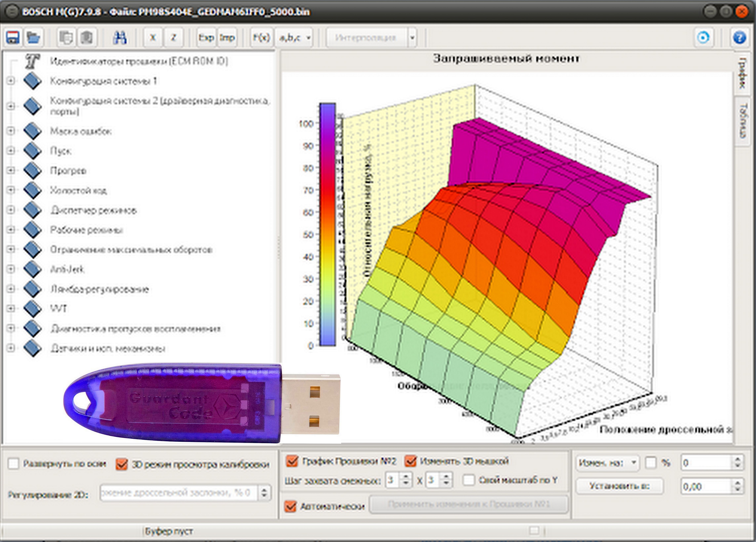This screenshot has width=756, height=542.
Task: Open the Измен. на: dropdown
Action: coord(608,463)
